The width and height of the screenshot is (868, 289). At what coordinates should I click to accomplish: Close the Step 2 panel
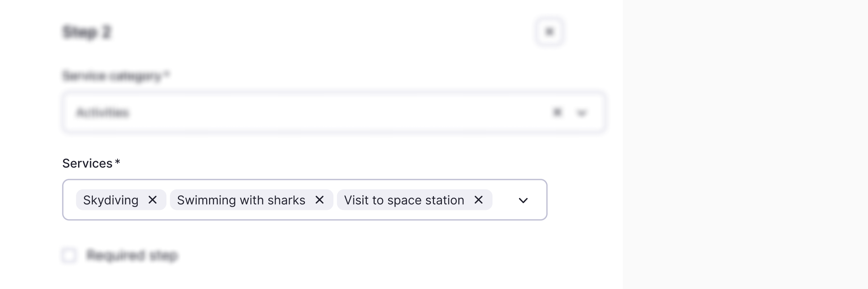point(549,32)
